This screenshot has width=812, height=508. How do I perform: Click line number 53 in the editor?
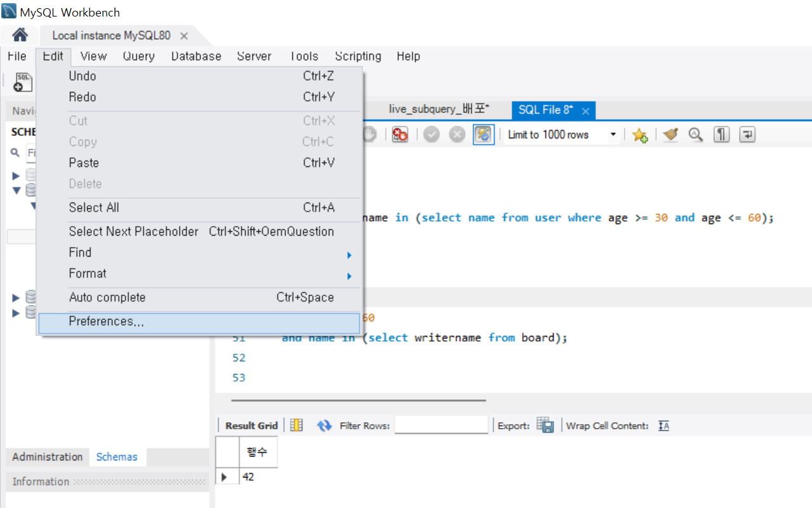pyautogui.click(x=239, y=378)
